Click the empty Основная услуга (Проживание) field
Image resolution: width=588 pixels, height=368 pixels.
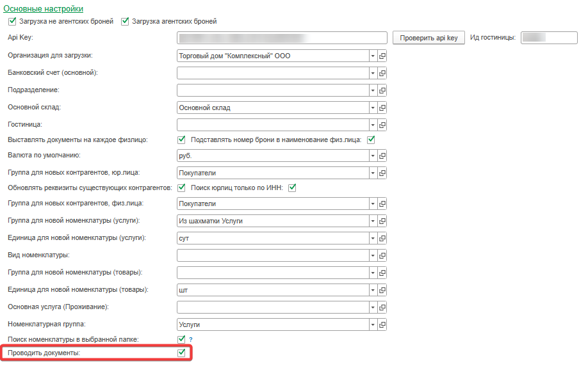273,307
